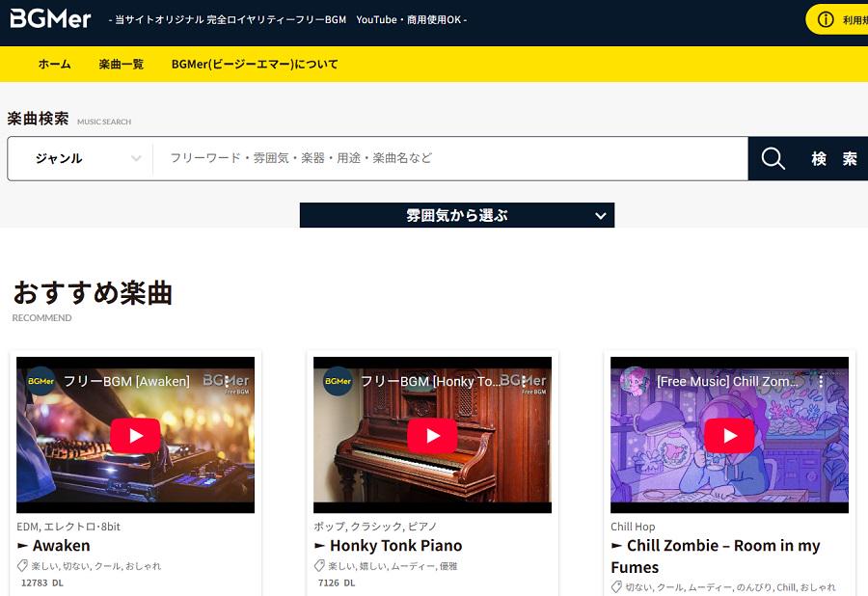Click the chevron on 雰囲気から選ぶ

[x=600, y=215]
